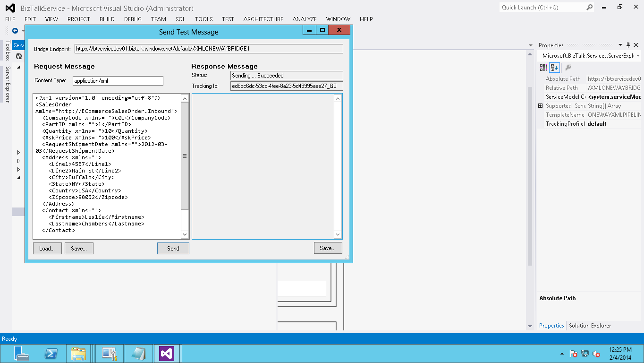Image resolution: width=644 pixels, height=363 pixels.
Task: Switch to the Solution Explorer tab
Action: 590,326
